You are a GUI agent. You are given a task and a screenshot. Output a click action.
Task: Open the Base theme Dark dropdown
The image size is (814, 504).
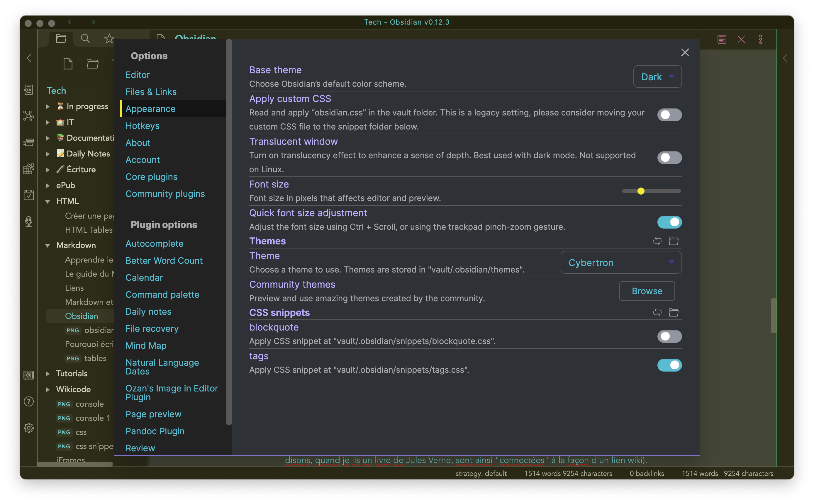[x=657, y=77]
